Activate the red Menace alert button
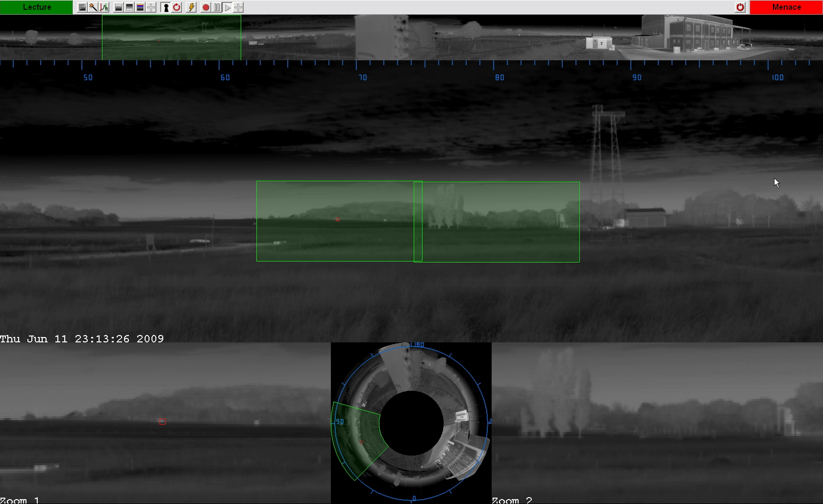 tap(786, 7)
